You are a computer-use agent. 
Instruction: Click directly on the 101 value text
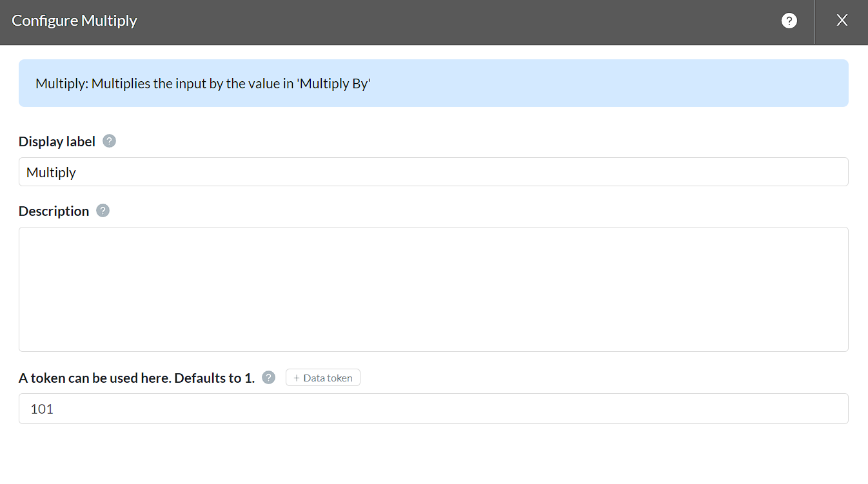pos(42,409)
